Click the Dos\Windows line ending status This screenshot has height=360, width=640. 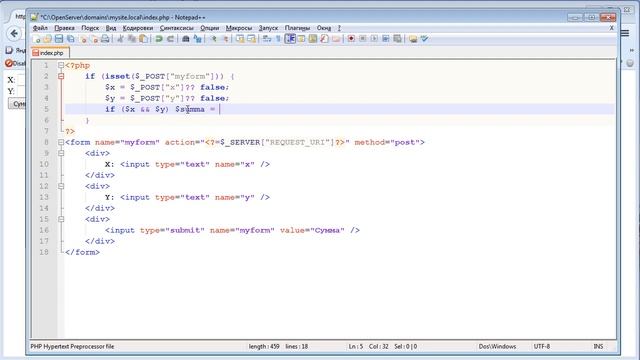[497, 347]
